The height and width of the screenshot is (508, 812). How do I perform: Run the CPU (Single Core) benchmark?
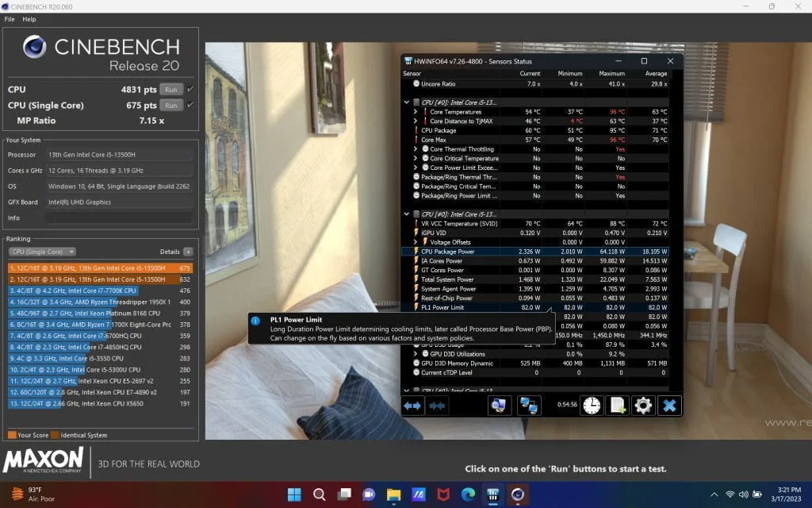coord(170,106)
